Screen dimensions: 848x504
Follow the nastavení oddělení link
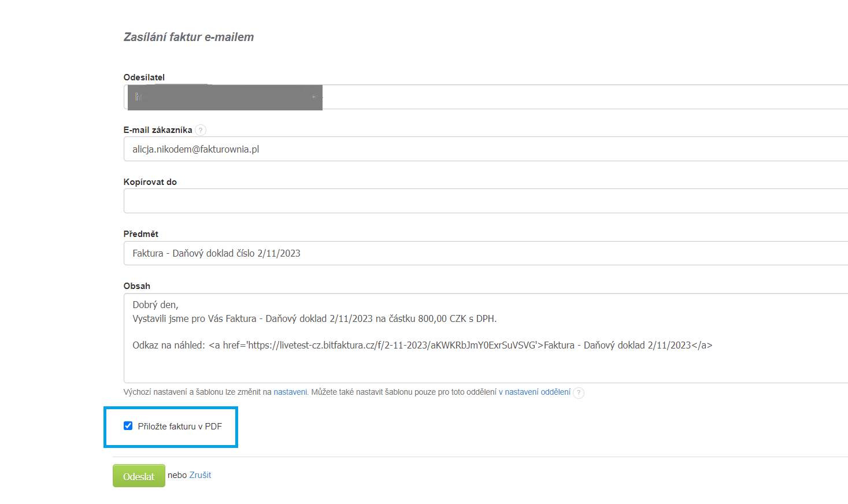tap(538, 392)
